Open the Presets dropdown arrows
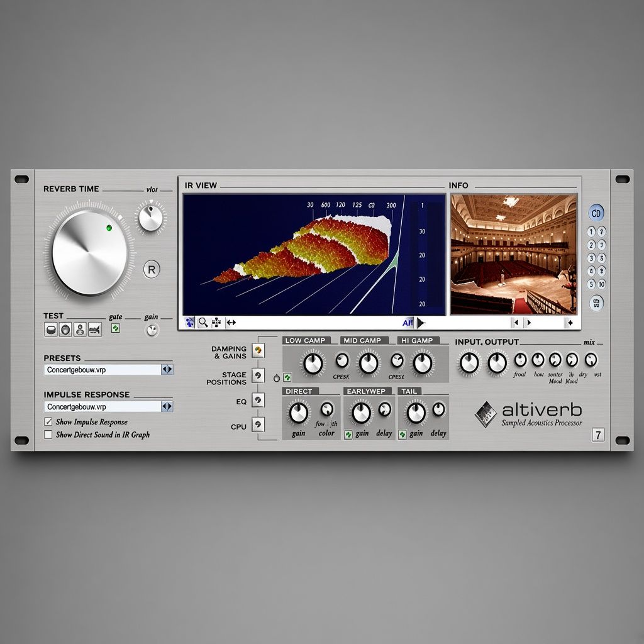 tap(167, 370)
